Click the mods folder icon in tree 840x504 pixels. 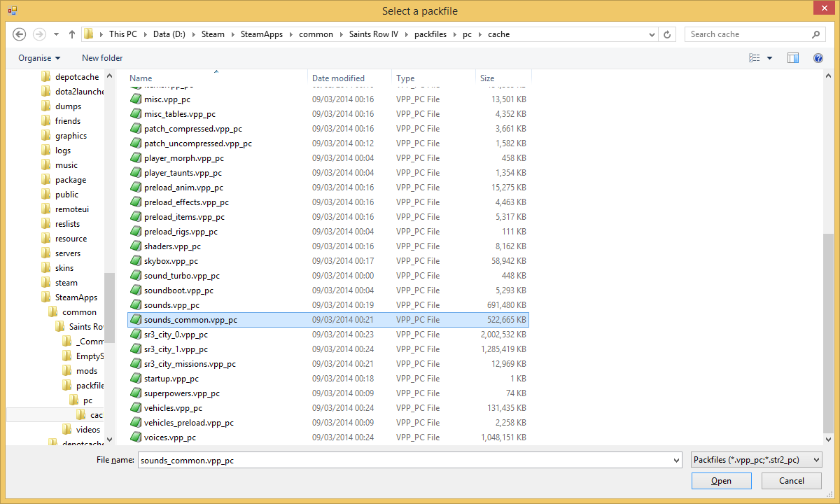click(67, 371)
